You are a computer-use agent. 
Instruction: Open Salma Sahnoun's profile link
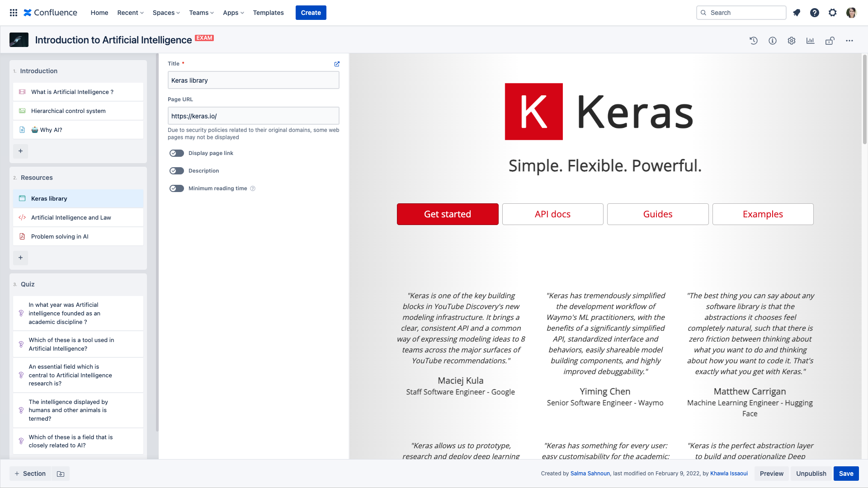point(590,474)
